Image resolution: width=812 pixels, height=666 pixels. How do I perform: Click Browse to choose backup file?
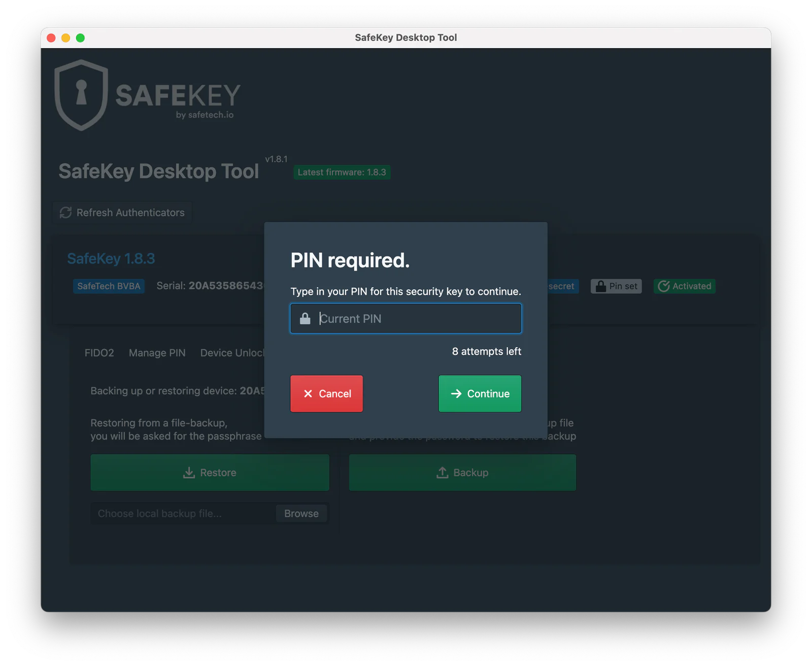point(301,513)
